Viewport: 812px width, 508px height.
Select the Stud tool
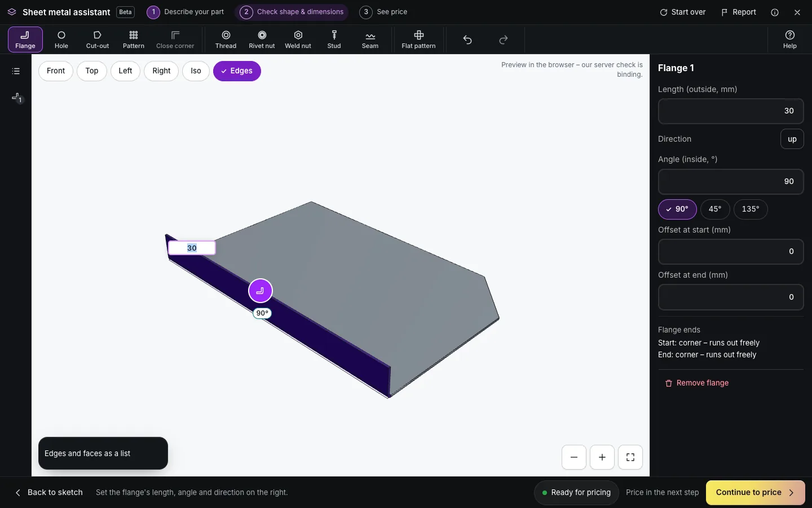(x=334, y=40)
